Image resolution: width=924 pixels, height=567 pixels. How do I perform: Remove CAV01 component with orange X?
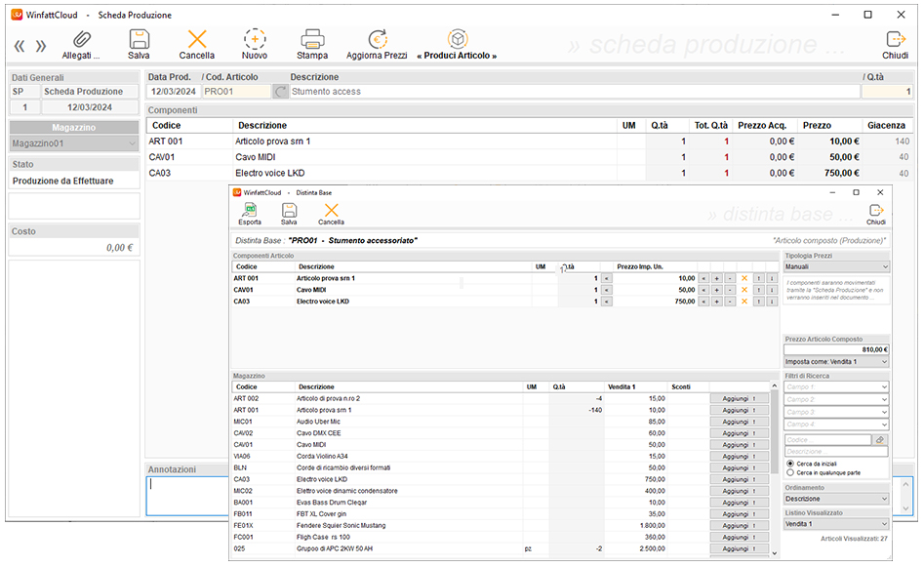pos(744,290)
